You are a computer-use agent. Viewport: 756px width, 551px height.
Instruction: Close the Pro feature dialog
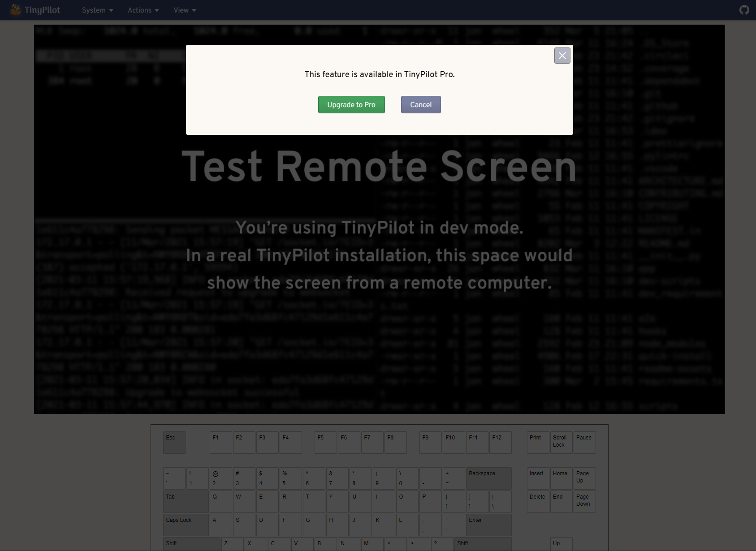[x=562, y=56]
